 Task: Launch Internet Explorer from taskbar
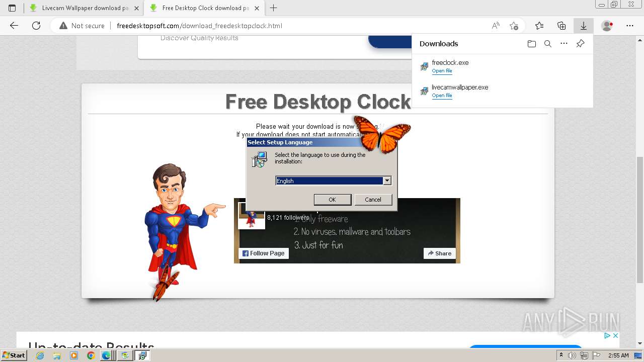click(40, 355)
